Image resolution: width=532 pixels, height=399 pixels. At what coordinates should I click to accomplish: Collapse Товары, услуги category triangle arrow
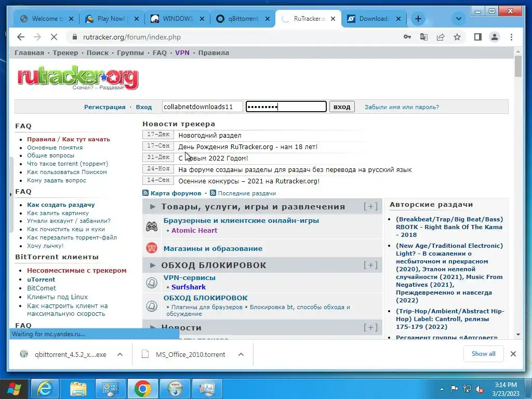pyautogui.click(x=153, y=206)
